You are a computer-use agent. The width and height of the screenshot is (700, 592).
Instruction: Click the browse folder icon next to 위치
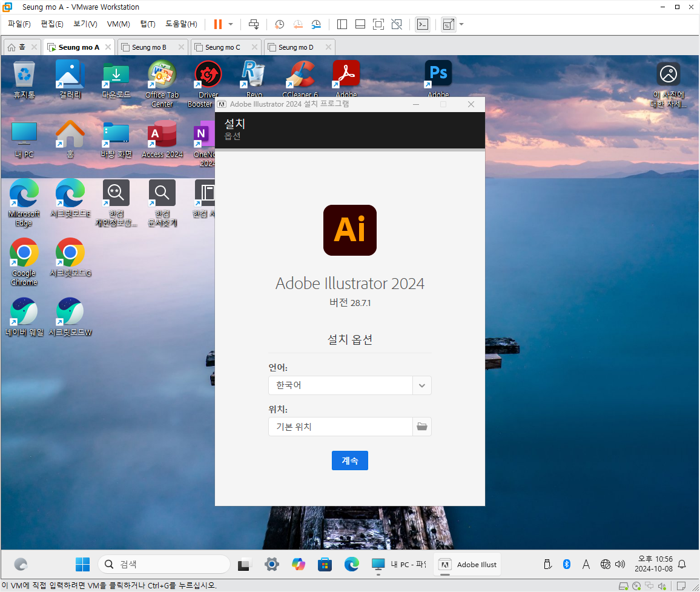coord(422,427)
